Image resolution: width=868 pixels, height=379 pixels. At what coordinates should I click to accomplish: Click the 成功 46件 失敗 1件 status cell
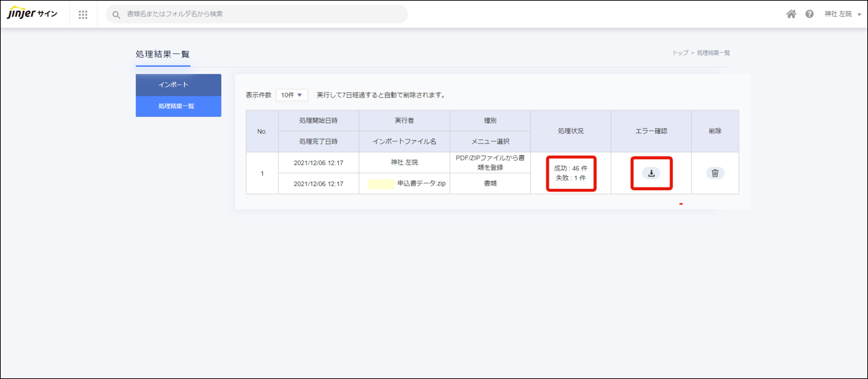pos(571,173)
